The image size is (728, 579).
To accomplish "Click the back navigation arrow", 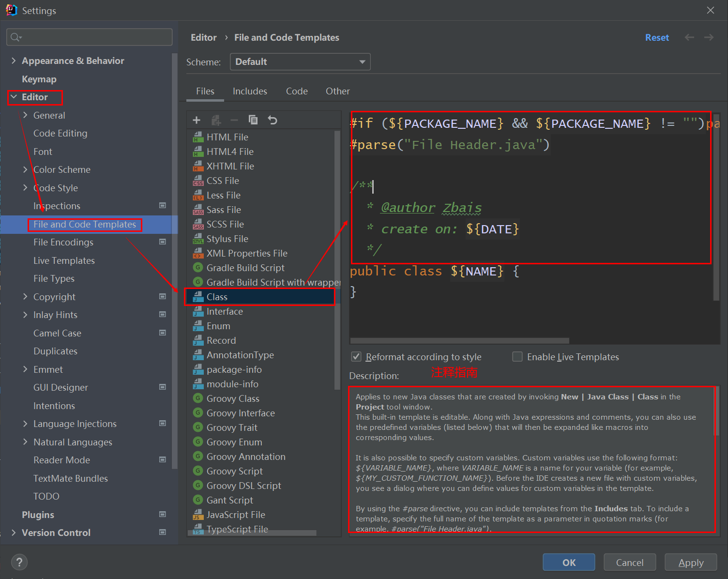I will click(689, 37).
